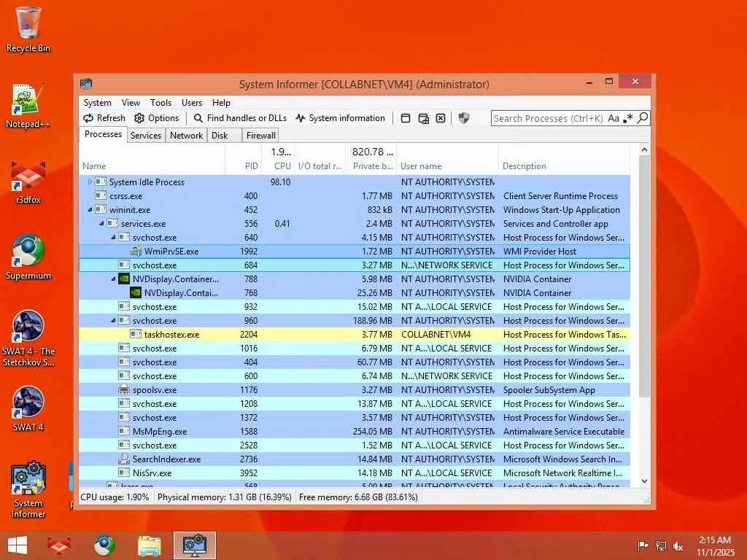Open System information graph window

[x=340, y=118]
